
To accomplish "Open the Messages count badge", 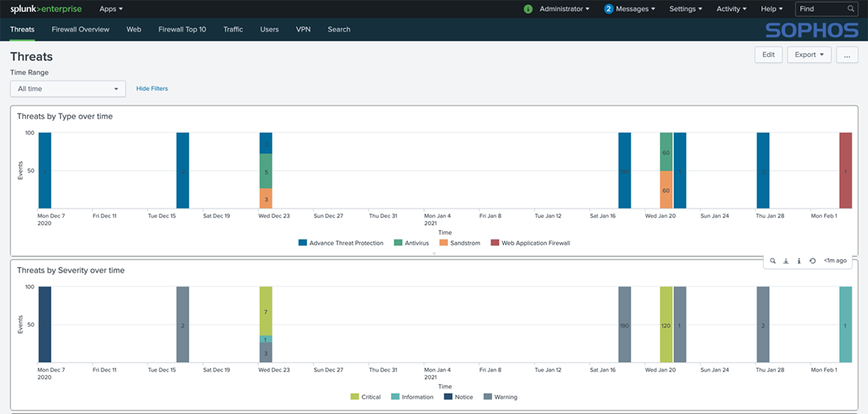I will pos(608,9).
